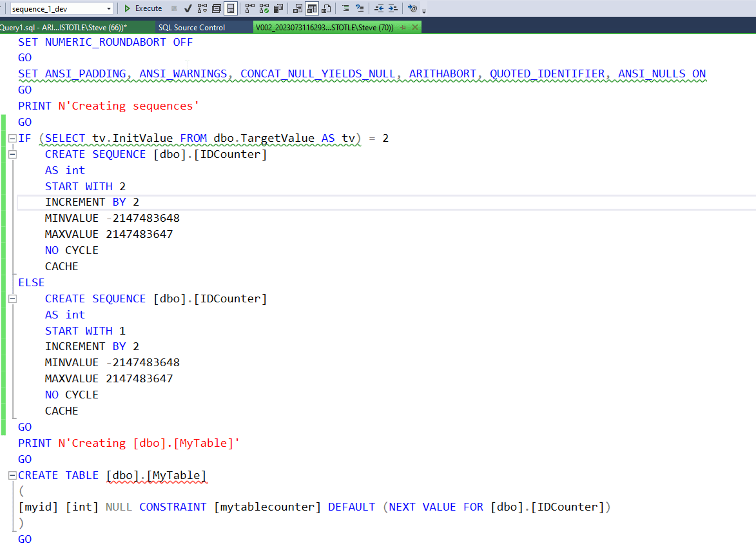Run the query with the Execute button

[143, 8]
